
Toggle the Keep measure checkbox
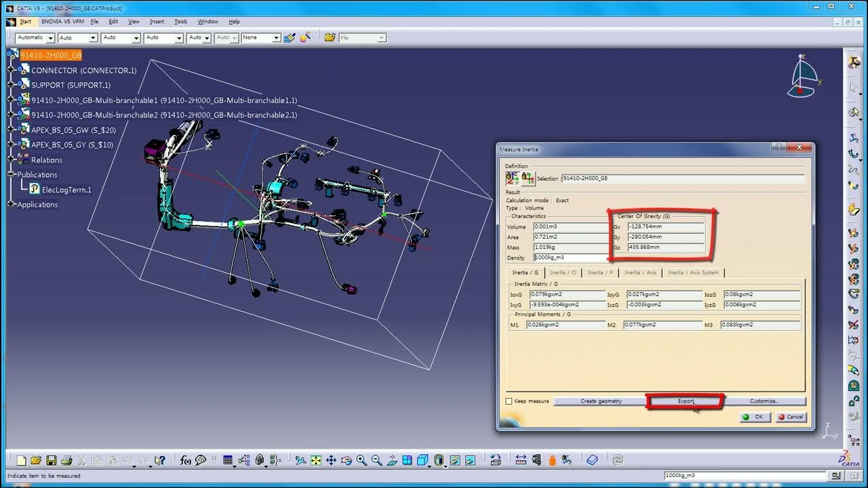(x=509, y=401)
